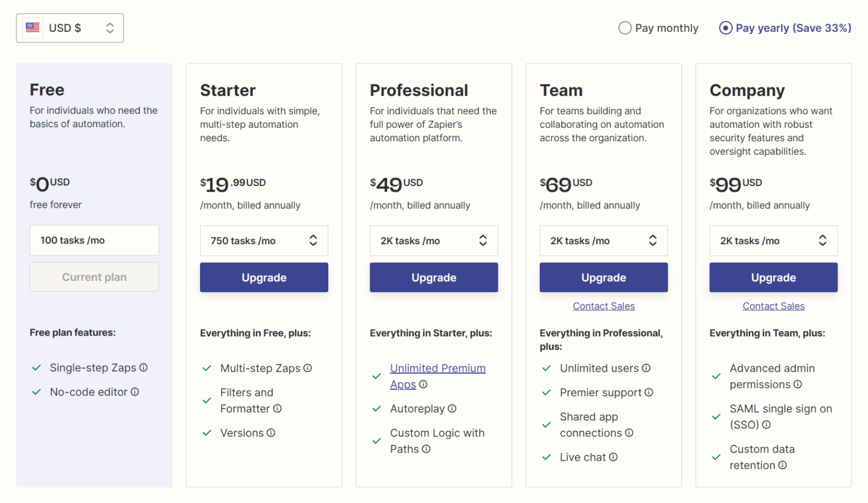Click the US flag in the currency selector
This screenshot has height=503, width=868.
coord(32,27)
